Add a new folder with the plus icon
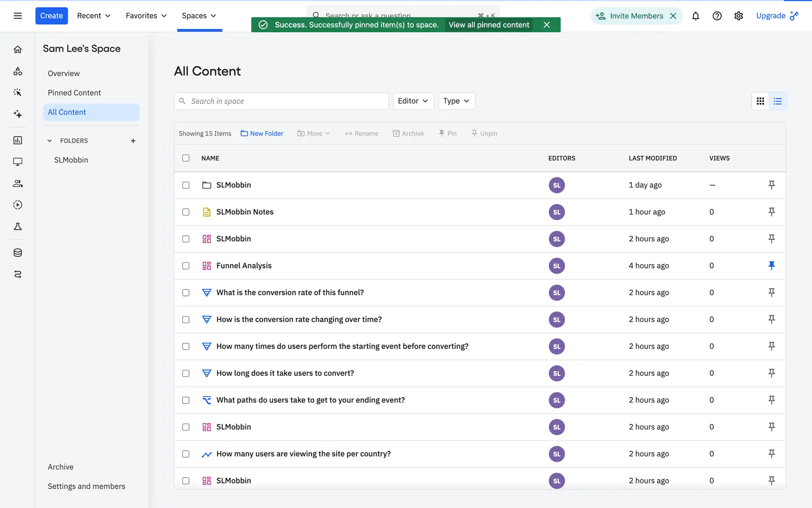This screenshot has height=508, width=812. (x=133, y=141)
